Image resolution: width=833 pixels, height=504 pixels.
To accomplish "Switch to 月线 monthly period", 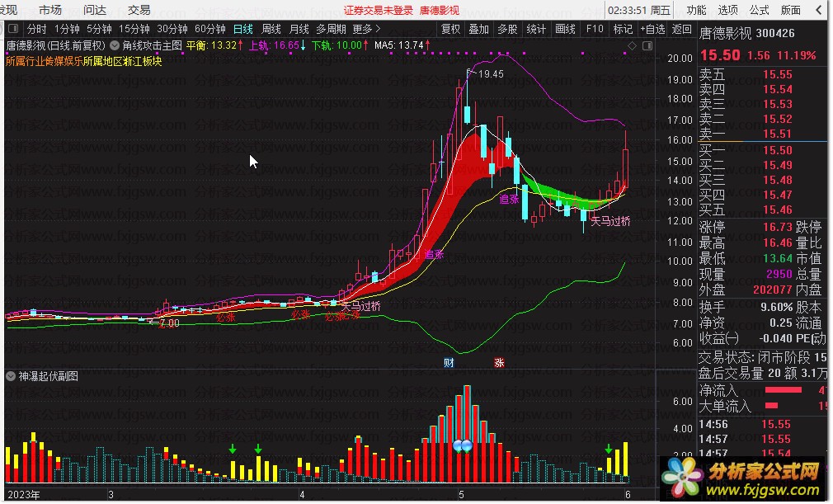I will [x=299, y=29].
